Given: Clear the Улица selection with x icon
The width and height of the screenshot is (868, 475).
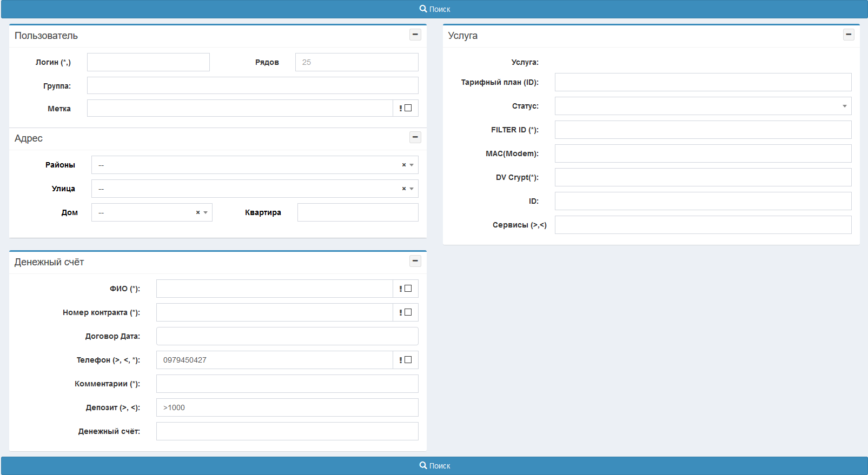Looking at the screenshot, I should pos(403,189).
